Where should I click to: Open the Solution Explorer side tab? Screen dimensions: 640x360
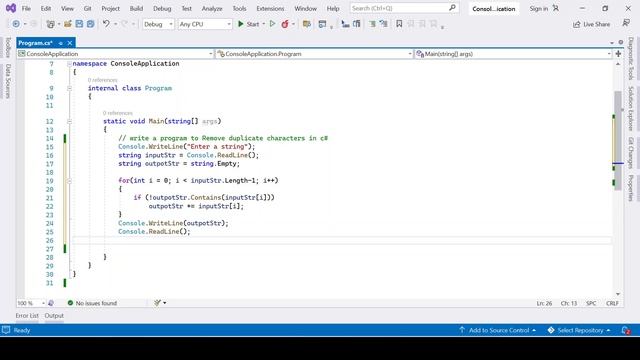point(631,108)
